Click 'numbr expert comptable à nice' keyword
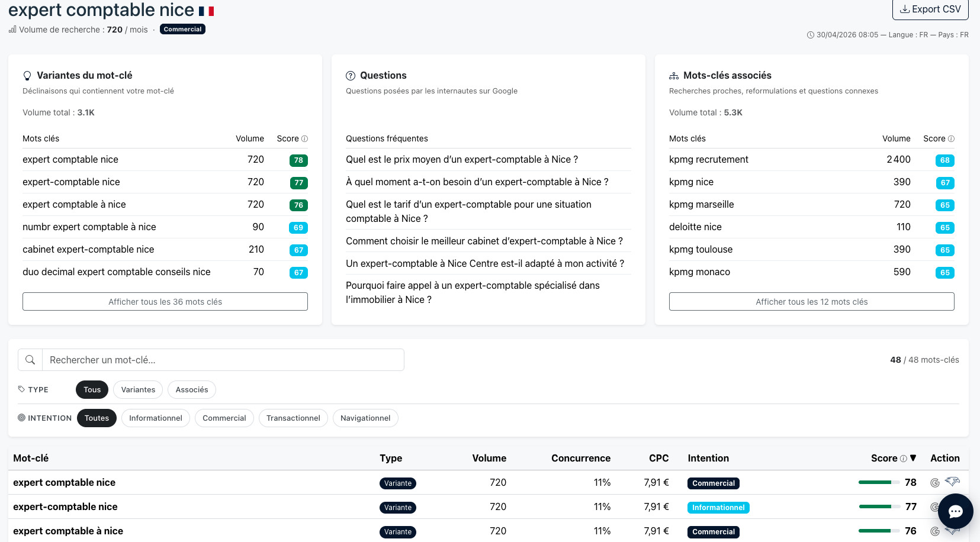The image size is (980, 542). click(x=89, y=227)
